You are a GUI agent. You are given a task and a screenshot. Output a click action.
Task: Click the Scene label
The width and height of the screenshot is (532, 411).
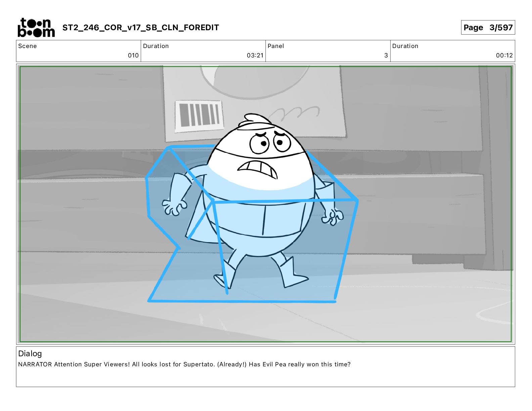click(x=28, y=46)
